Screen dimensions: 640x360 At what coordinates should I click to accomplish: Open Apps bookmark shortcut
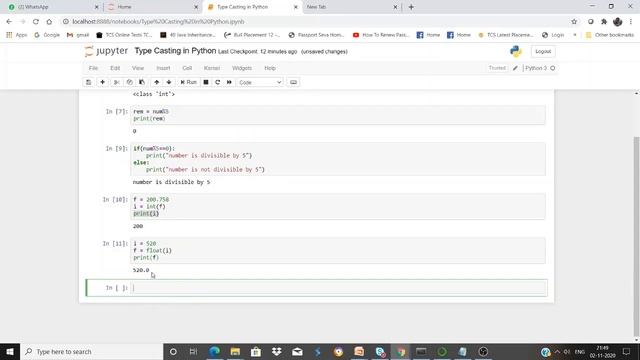tap(17, 35)
